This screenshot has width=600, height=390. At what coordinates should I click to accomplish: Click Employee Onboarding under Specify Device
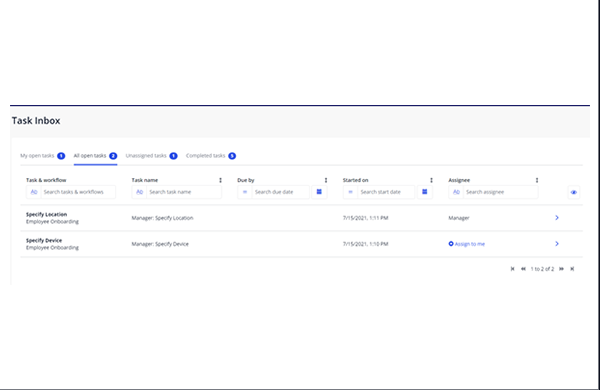pyautogui.click(x=52, y=248)
